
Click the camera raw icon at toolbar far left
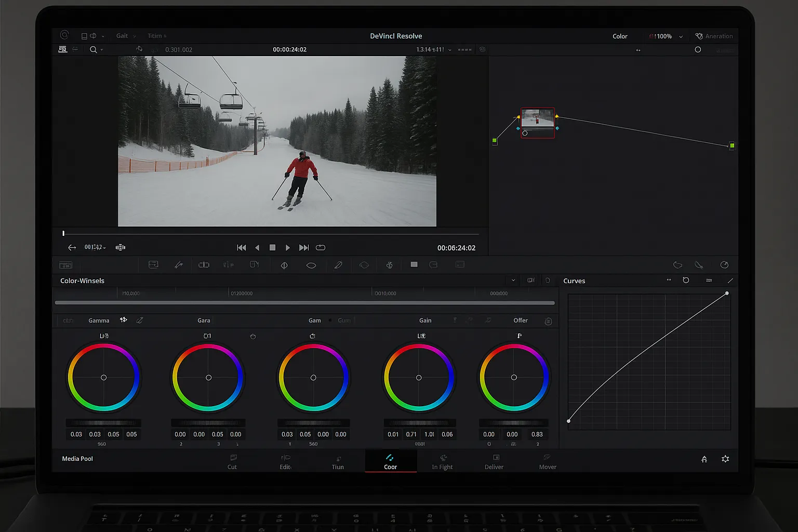tap(65, 265)
